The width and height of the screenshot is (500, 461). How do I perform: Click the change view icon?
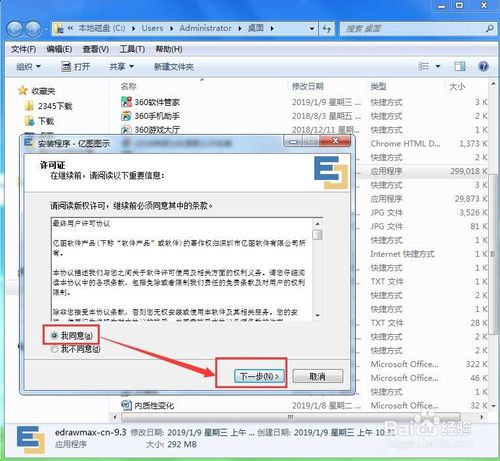click(423, 66)
